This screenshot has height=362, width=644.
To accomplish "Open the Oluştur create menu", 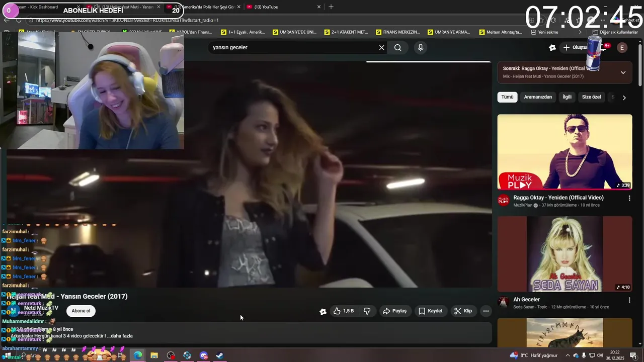I will [x=575, y=48].
